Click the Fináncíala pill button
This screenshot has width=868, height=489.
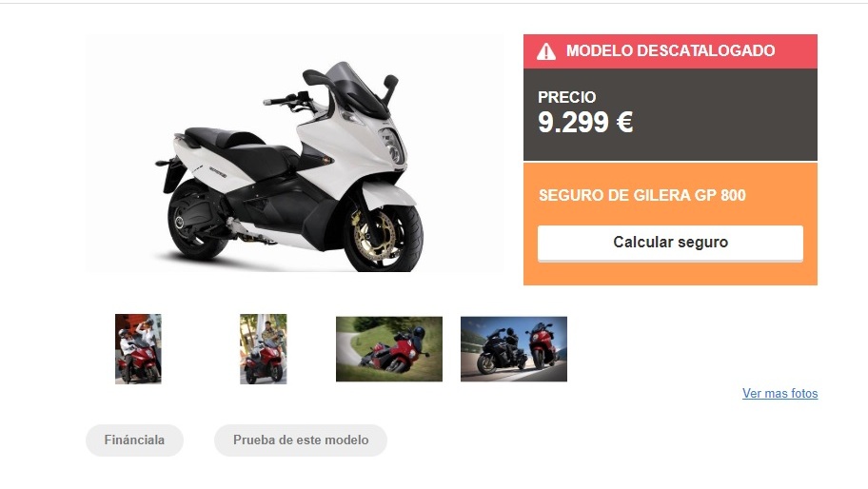click(134, 440)
